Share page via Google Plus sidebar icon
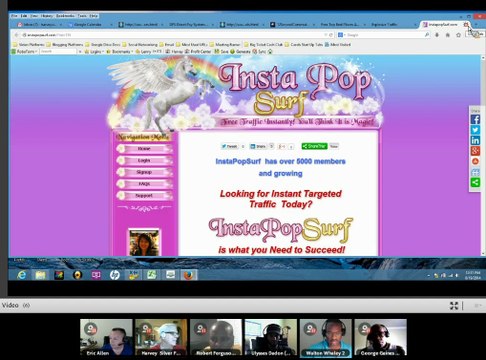The image size is (486, 360). (x=475, y=151)
